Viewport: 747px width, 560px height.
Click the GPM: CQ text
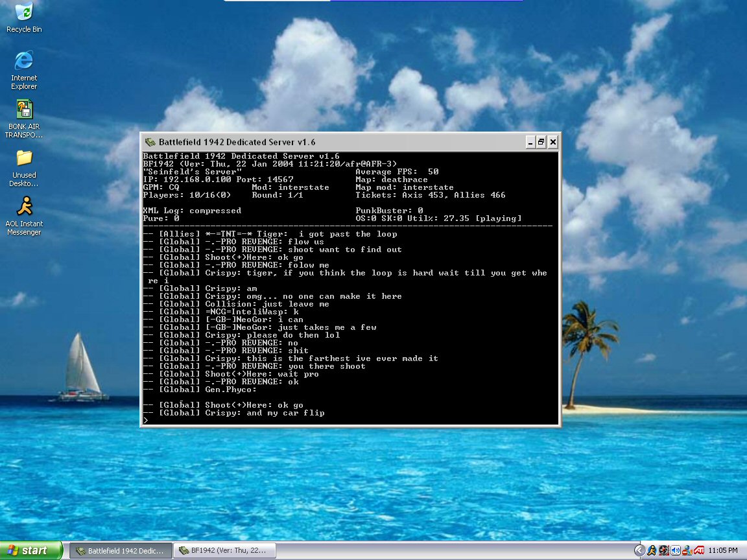click(161, 187)
